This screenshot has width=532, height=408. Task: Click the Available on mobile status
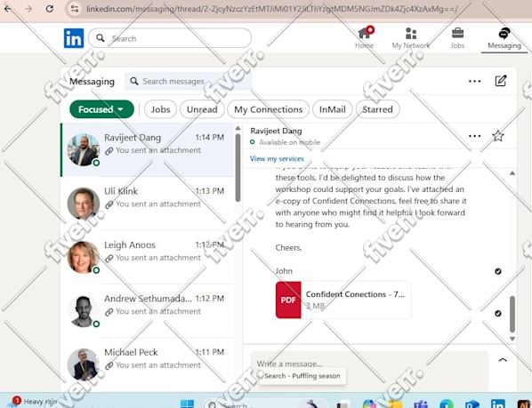point(289,142)
